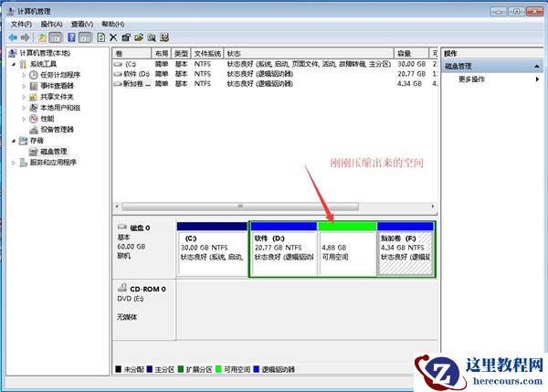The image size is (548, 392).
Task: Sort by the 布局 column header
Action: click(161, 54)
